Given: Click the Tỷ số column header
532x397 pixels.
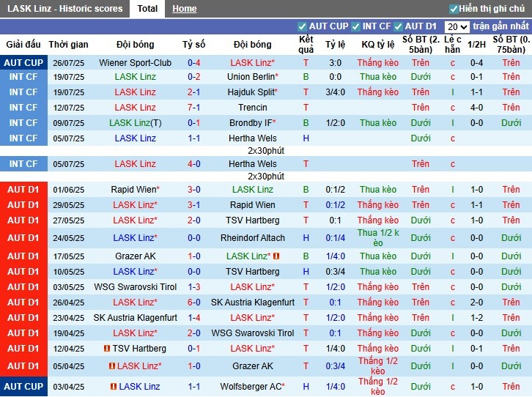Looking at the screenshot, I should point(193,45).
